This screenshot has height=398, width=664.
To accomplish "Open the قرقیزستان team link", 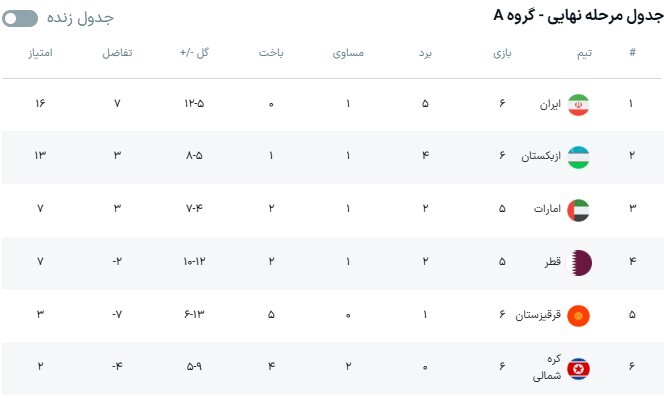I will [x=538, y=315].
